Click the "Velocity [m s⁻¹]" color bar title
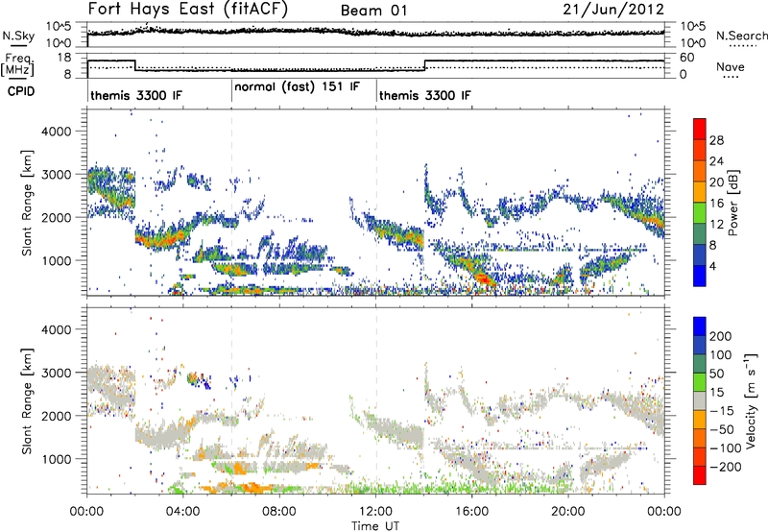 751,400
